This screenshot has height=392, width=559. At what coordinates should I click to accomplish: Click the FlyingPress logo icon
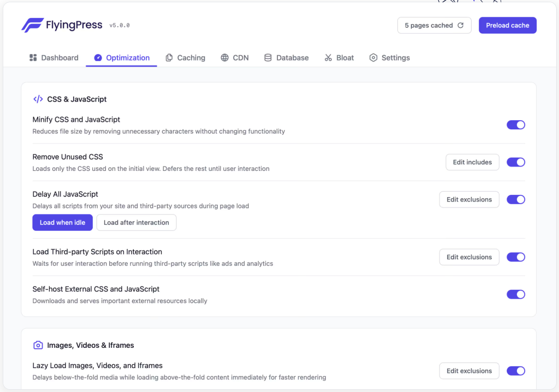tap(33, 25)
